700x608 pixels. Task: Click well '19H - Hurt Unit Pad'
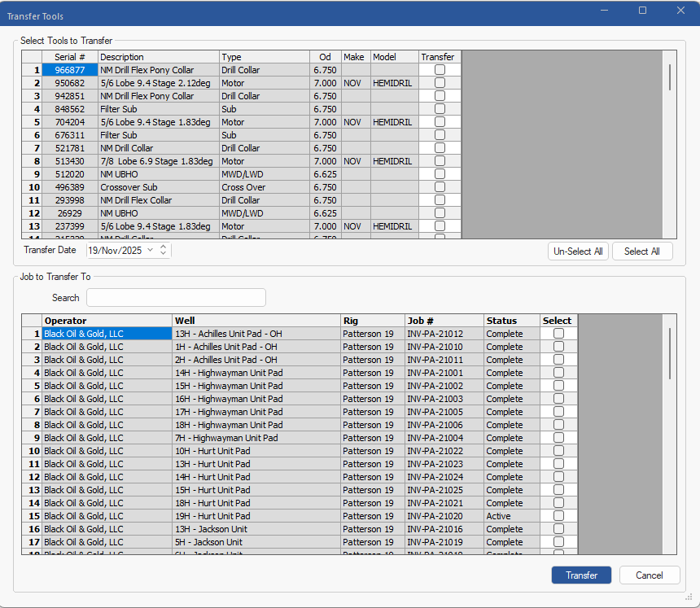point(256,515)
